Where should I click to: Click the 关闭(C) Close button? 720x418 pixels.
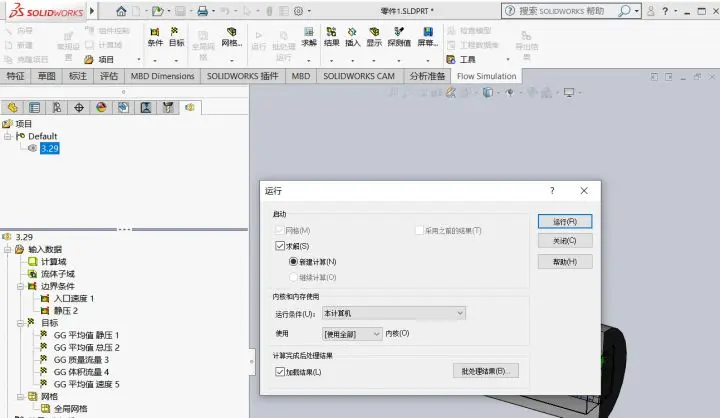coord(565,241)
